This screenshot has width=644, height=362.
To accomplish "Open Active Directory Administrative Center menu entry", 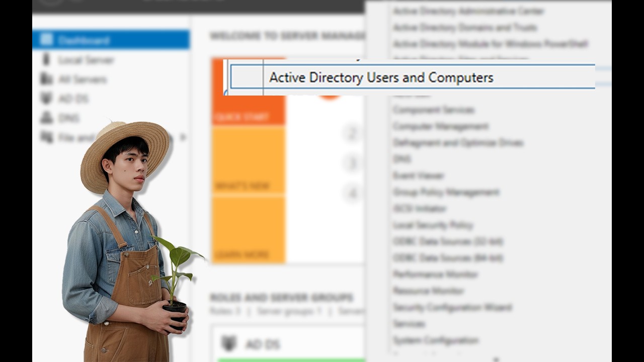I will coord(468,11).
